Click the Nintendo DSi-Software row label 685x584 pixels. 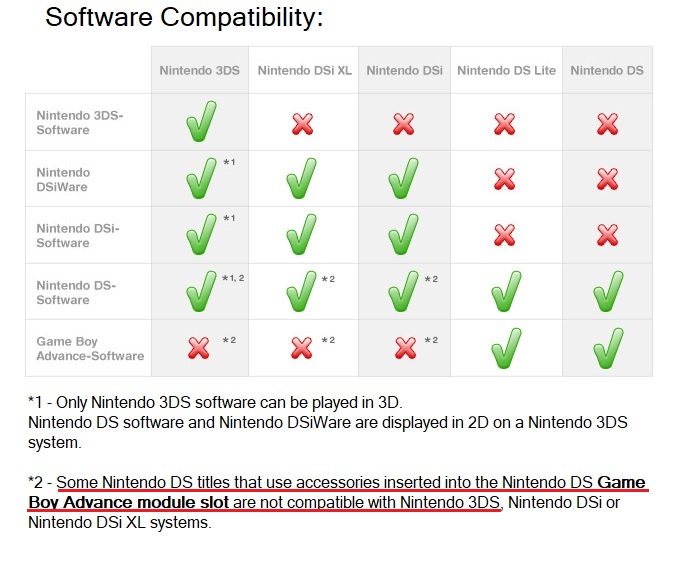(78, 236)
